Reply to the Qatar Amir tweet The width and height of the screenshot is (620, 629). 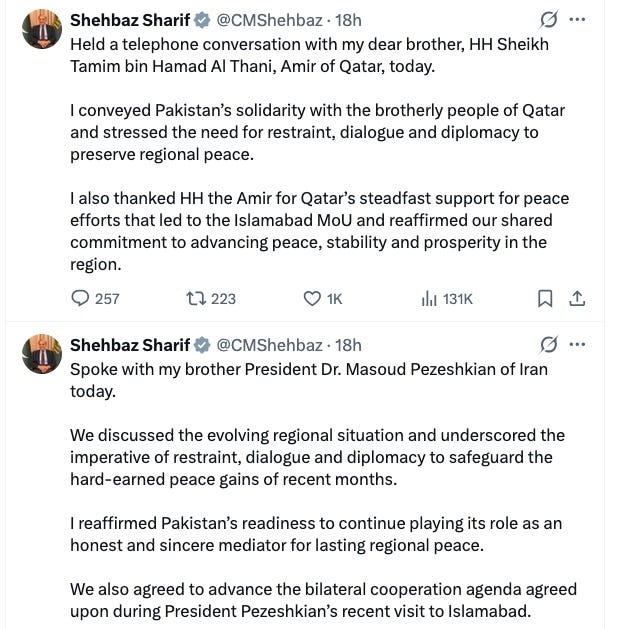point(95,299)
